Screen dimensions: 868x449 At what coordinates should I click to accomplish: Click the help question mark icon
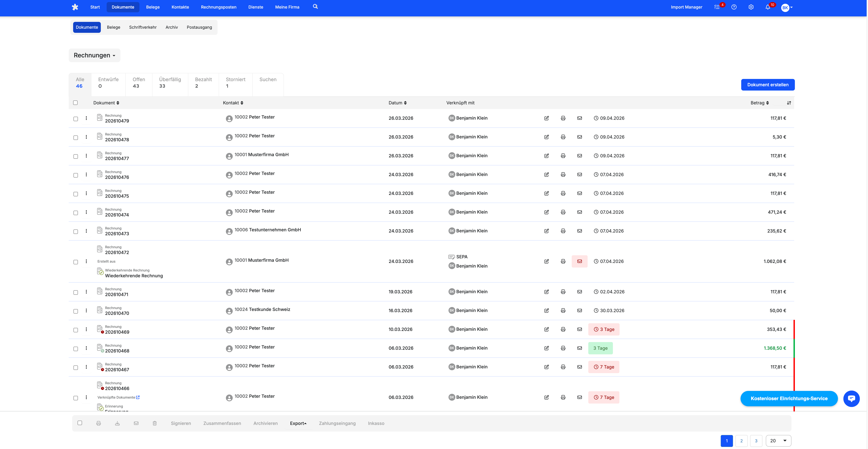(734, 7)
